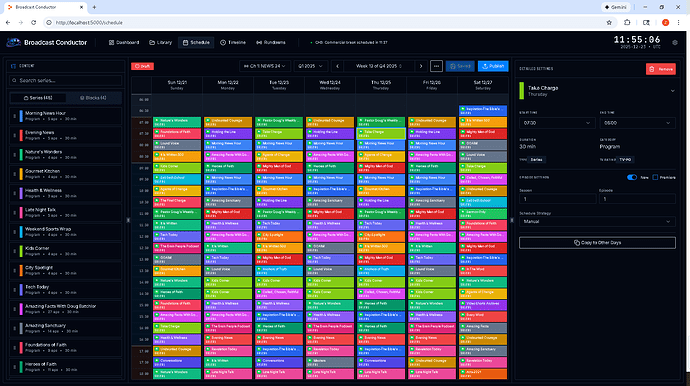Reload the page via the browser refresh icon
The width and height of the screenshot is (690, 386).
(33, 22)
